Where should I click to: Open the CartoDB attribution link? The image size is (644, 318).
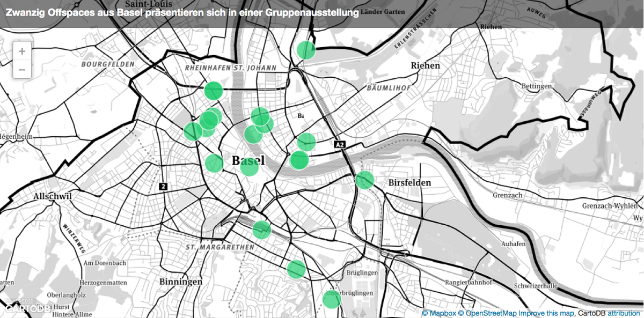(x=624, y=313)
